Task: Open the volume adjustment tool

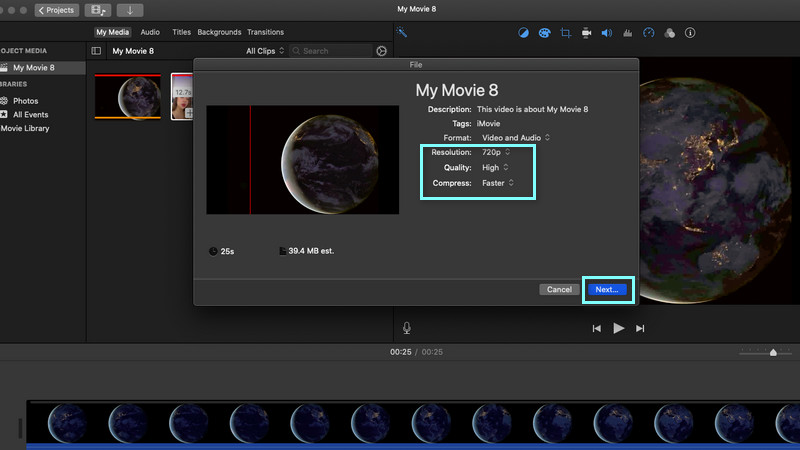Action: (x=607, y=33)
